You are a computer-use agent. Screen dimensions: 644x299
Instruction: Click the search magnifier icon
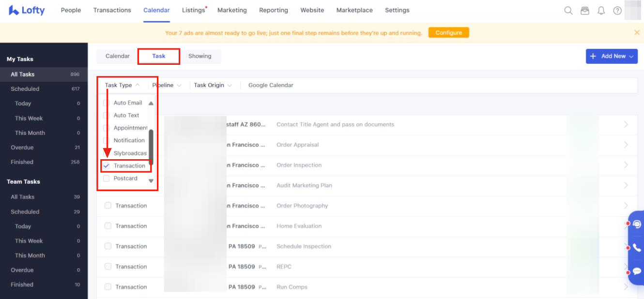(568, 11)
